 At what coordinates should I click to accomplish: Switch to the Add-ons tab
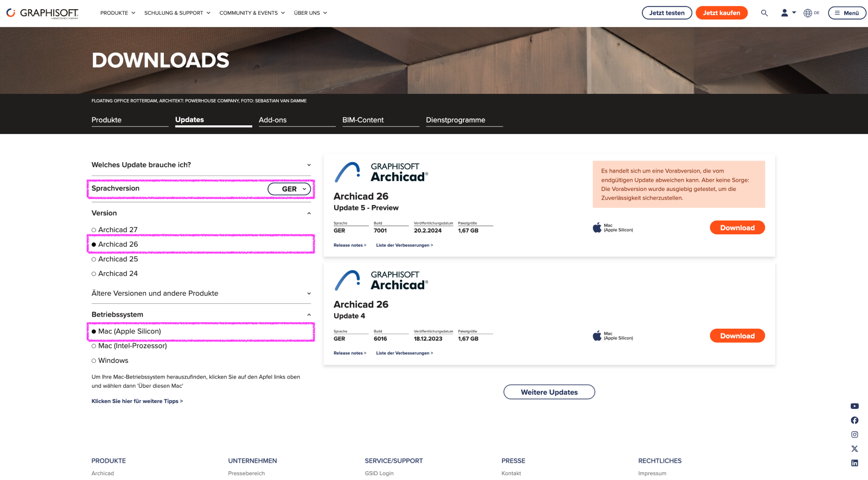click(x=297, y=120)
